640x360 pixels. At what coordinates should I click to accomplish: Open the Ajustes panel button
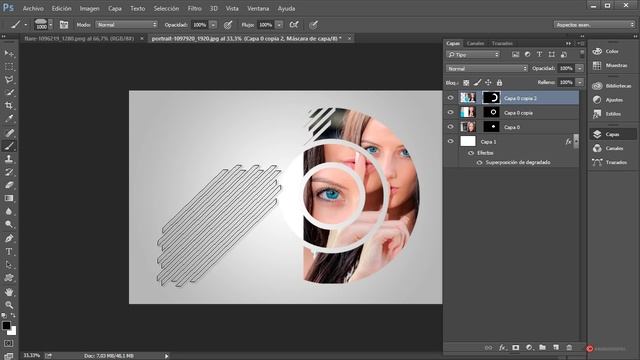pyautogui.click(x=613, y=100)
